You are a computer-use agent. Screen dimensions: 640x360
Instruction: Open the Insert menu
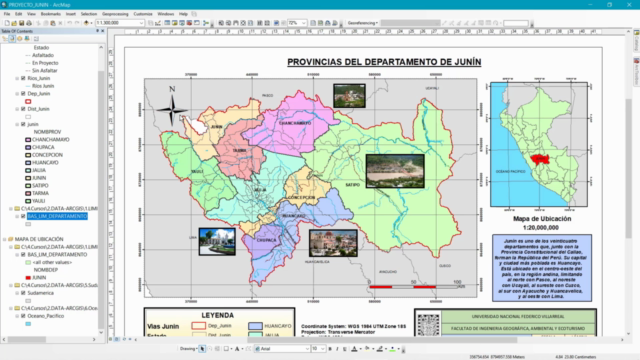click(71, 14)
